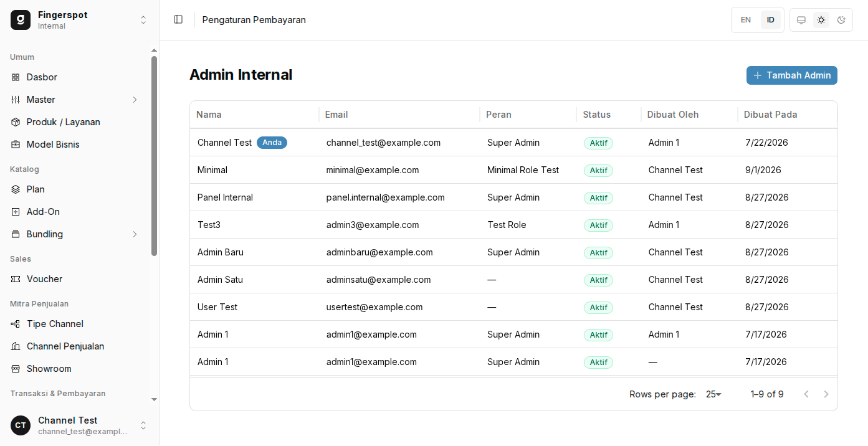
Task: Click the 1–9 of 9 pagination text
Action: click(x=767, y=394)
